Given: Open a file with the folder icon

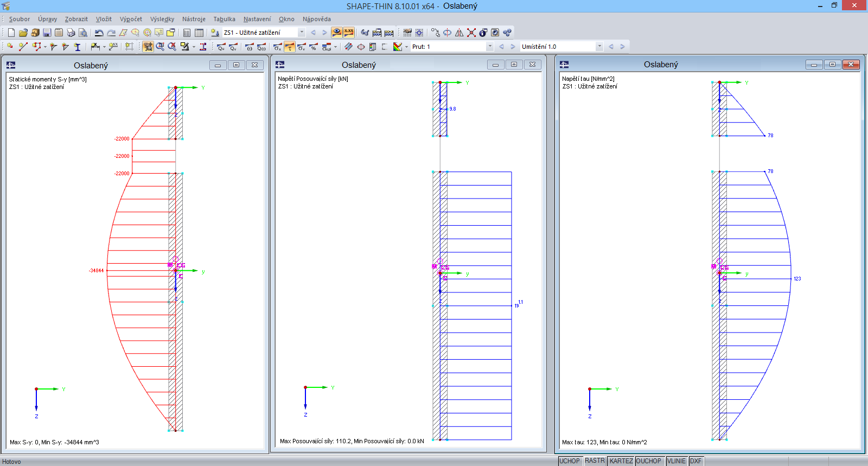Looking at the screenshot, I should point(23,33).
